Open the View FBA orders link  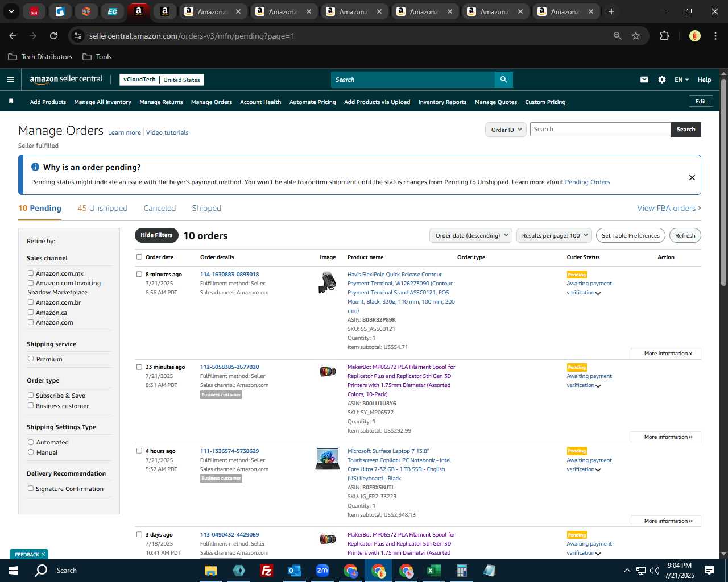point(669,208)
